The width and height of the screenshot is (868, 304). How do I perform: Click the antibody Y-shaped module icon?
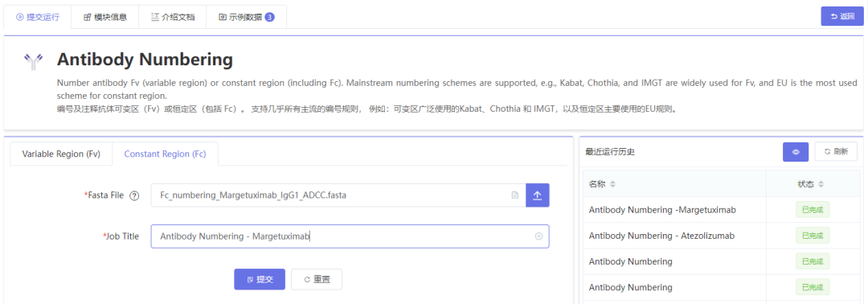pyautogui.click(x=33, y=61)
